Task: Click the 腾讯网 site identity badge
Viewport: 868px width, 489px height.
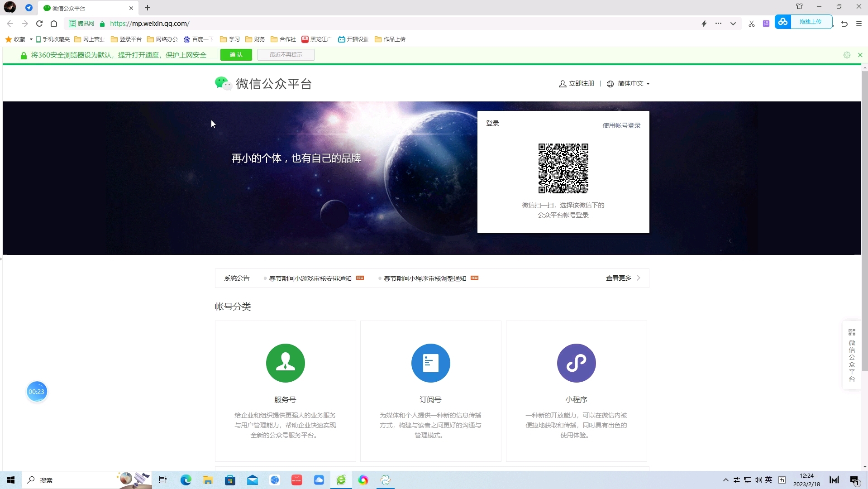Action: tap(82, 24)
